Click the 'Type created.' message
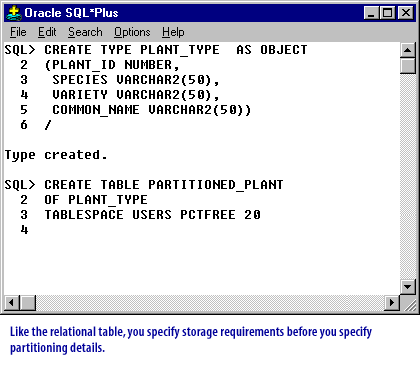 coord(56,155)
